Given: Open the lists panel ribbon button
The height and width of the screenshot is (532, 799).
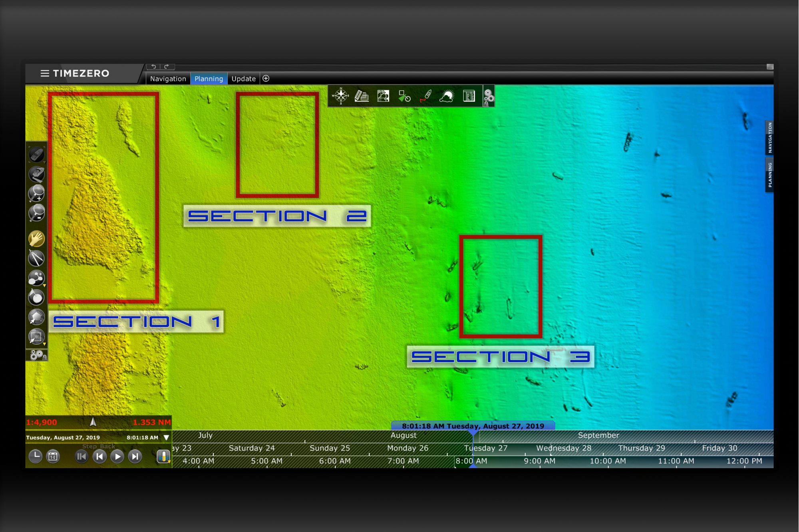Looking at the screenshot, I should point(469,96).
